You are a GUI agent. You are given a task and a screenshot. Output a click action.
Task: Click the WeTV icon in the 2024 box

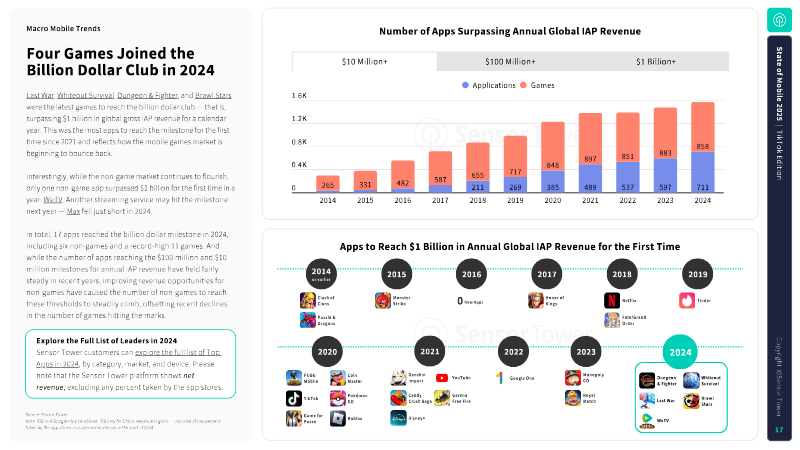[648, 420]
